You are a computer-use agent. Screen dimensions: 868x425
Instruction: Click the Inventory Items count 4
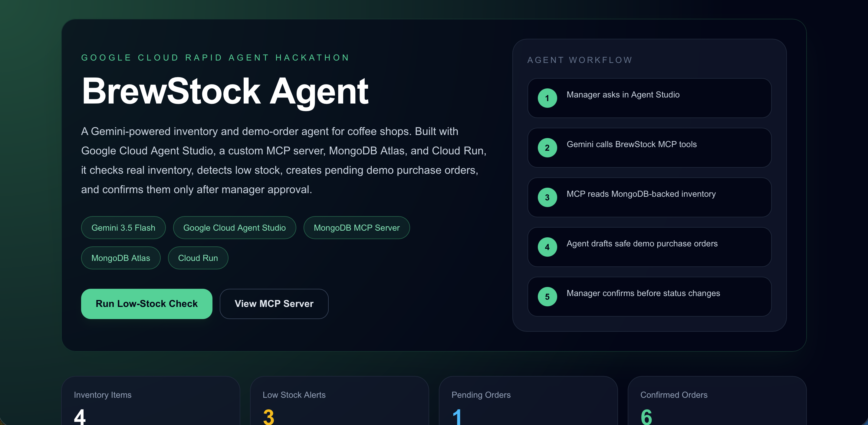(80, 417)
